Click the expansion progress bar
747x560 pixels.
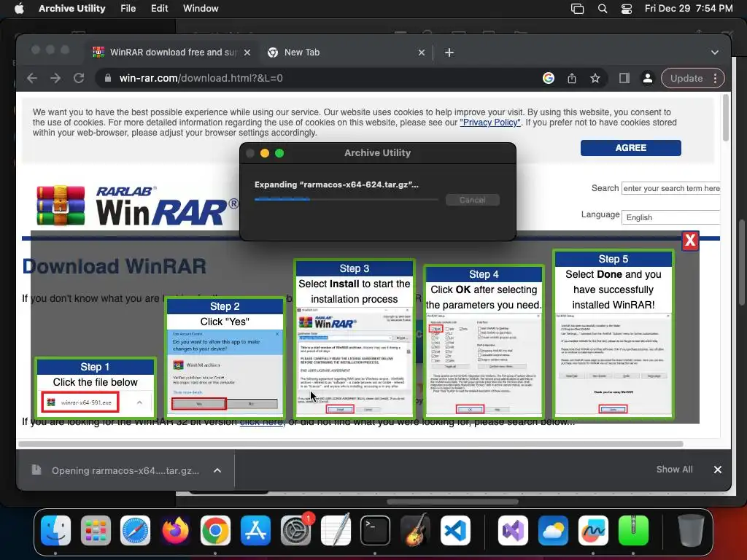[346, 200]
